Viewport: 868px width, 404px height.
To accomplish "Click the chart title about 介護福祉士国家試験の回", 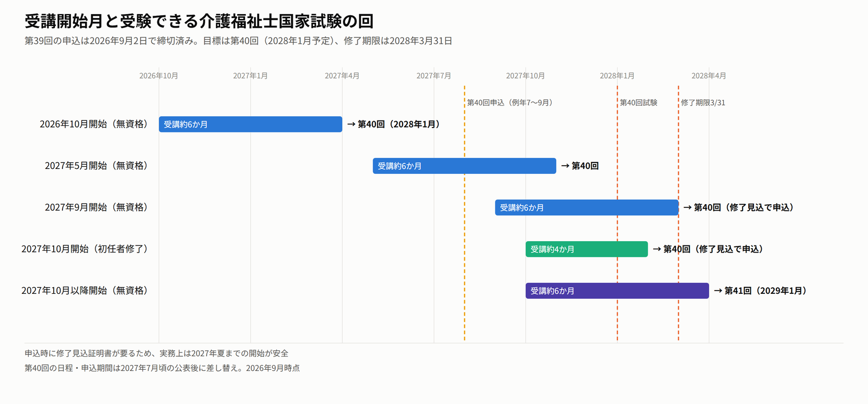I will (x=199, y=21).
